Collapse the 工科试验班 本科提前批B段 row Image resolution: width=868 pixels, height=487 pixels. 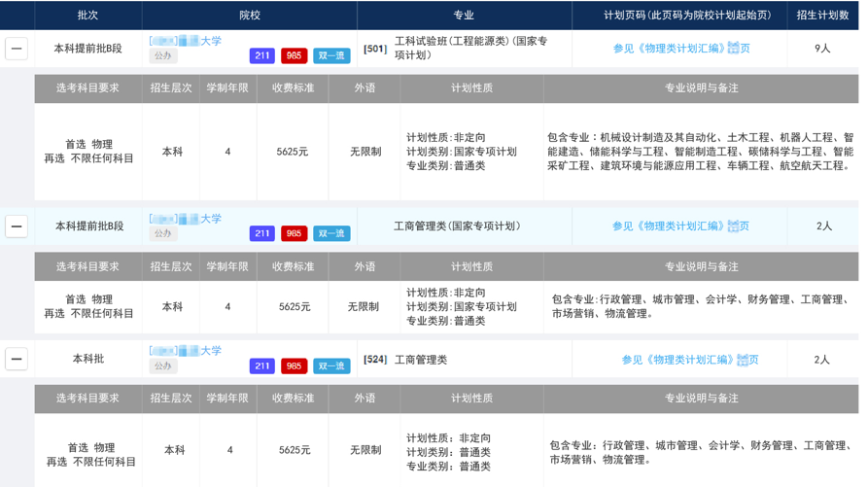[x=17, y=49]
